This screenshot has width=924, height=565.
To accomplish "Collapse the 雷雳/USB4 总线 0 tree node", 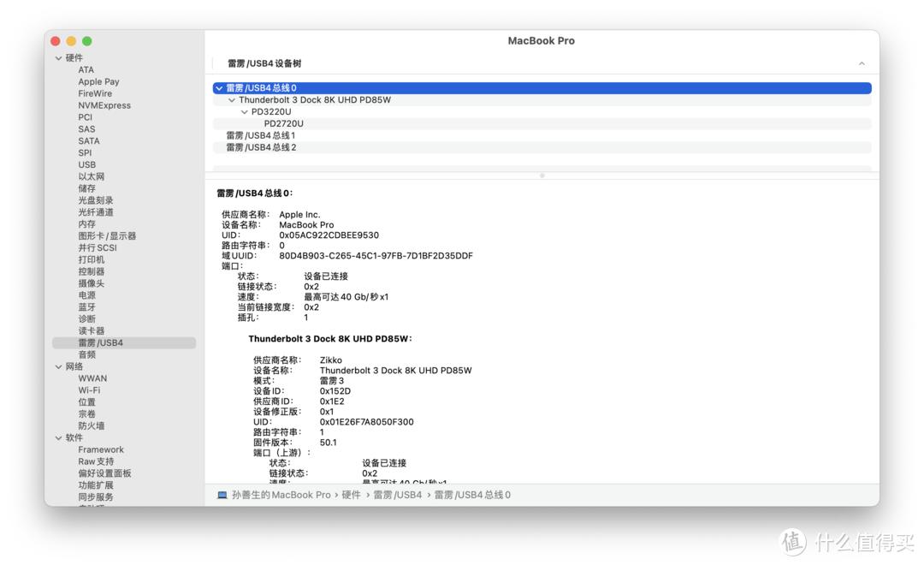I will pyautogui.click(x=221, y=87).
